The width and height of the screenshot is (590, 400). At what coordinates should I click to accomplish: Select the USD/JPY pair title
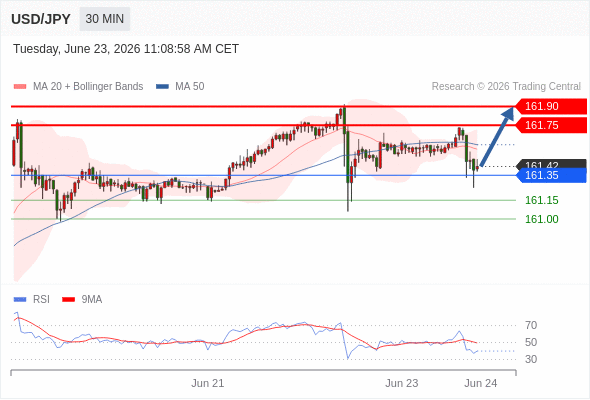pos(41,19)
